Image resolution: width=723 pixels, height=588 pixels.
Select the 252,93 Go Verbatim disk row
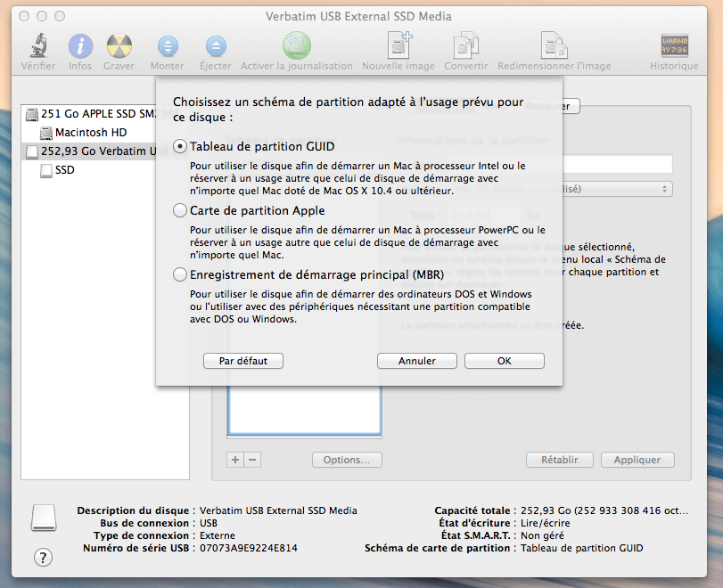(90, 151)
